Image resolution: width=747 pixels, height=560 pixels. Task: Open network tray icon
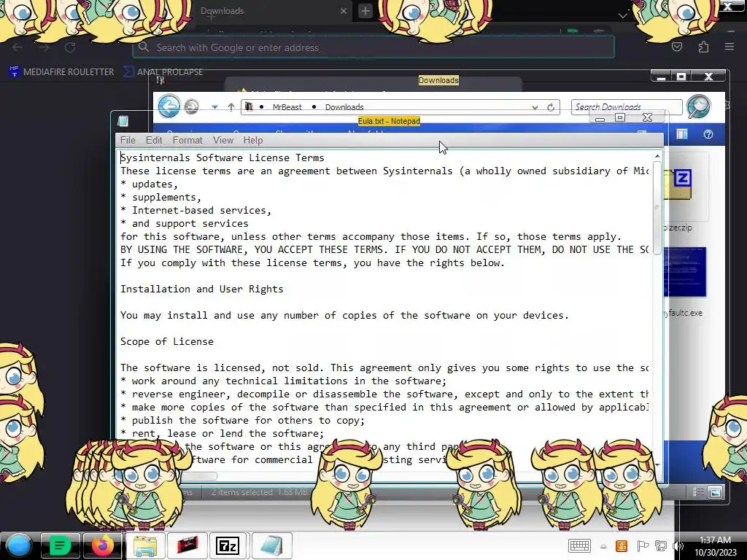[661, 545]
